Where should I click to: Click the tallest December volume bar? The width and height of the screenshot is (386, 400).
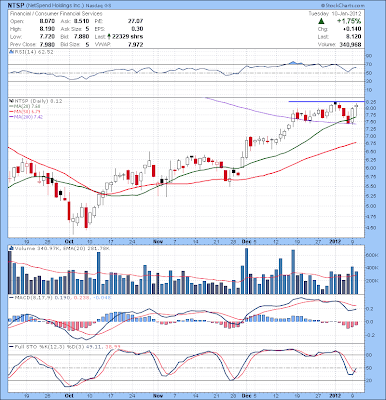[x=247, y=271]
